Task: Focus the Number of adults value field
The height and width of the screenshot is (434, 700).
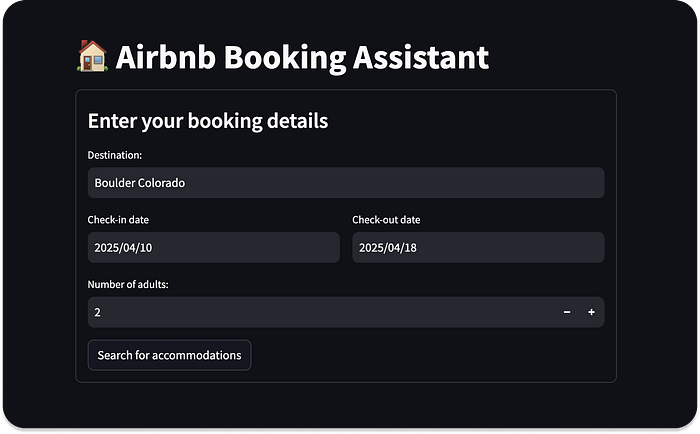Action: pos(321,312)
